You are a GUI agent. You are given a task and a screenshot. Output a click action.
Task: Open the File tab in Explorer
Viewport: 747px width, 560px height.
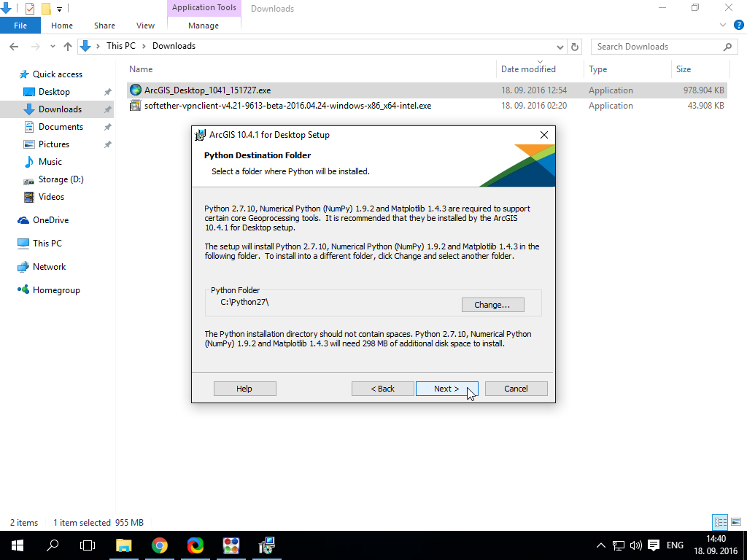[20, 26]
